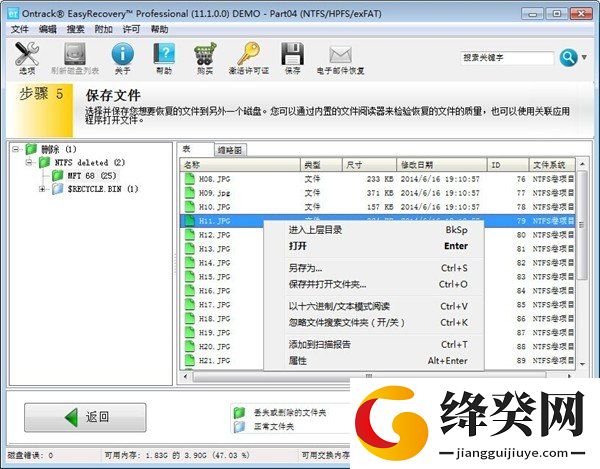Screen dimensions: 600x469
Task: Click the H18.JPG file icon
Action: click(189, 318)
